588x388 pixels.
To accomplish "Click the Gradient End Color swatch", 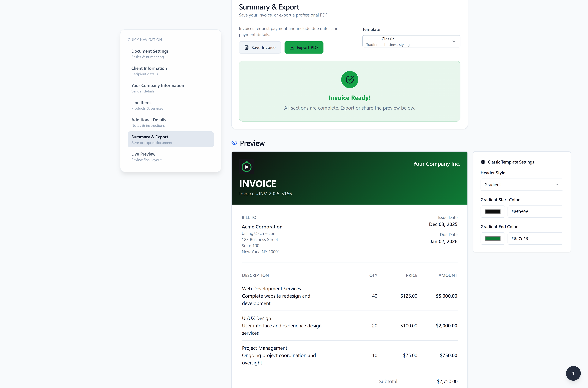I will 492,238.
